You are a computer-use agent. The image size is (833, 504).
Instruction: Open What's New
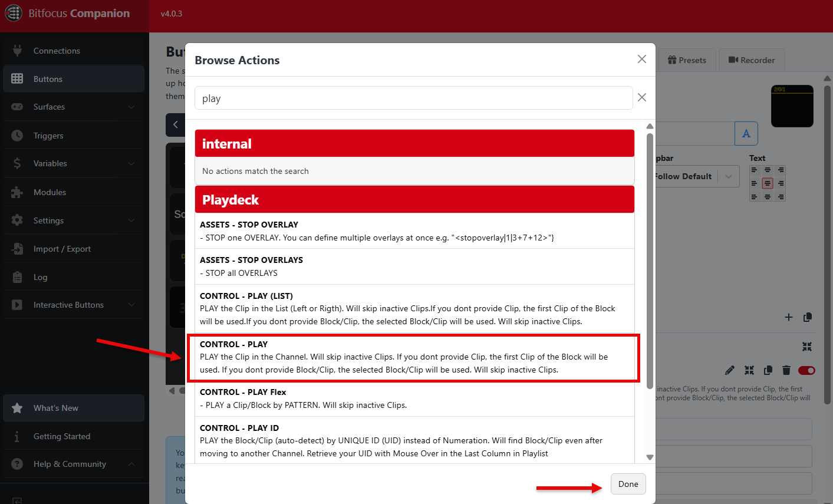(74, 408)
